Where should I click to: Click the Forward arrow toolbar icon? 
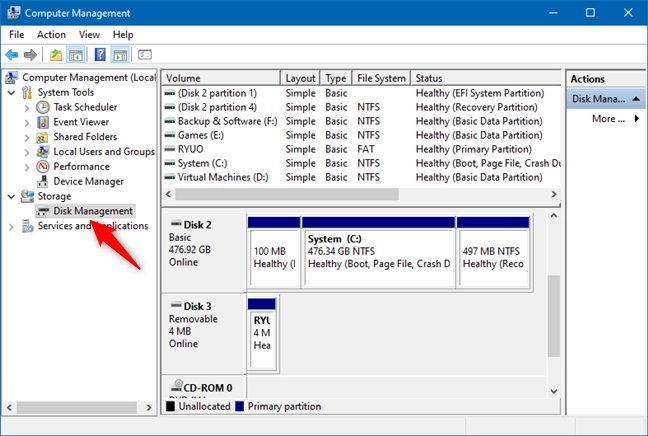click(x=30, y=55)
